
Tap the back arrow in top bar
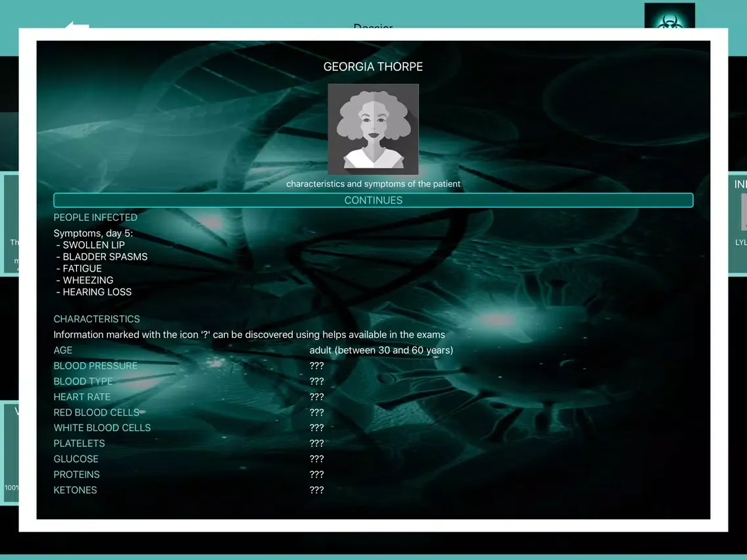click(x=77, y=25)
